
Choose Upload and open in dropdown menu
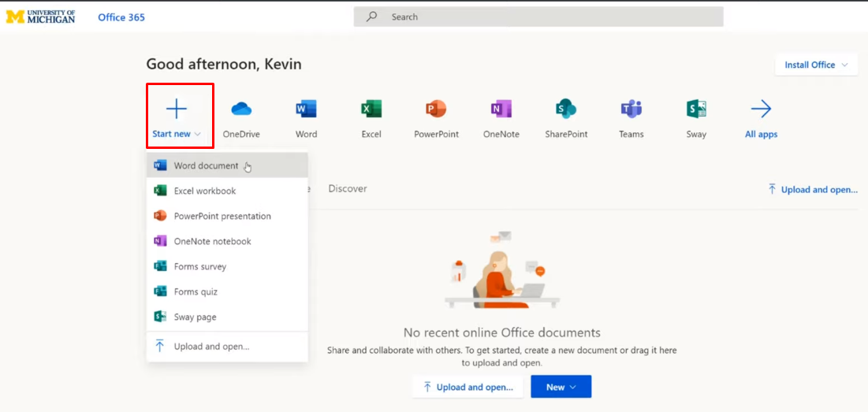click(227, 347)
